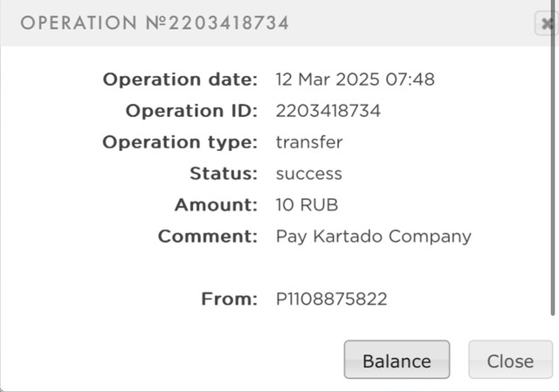Click the 'Operation type:' label

tap(180, 142)
